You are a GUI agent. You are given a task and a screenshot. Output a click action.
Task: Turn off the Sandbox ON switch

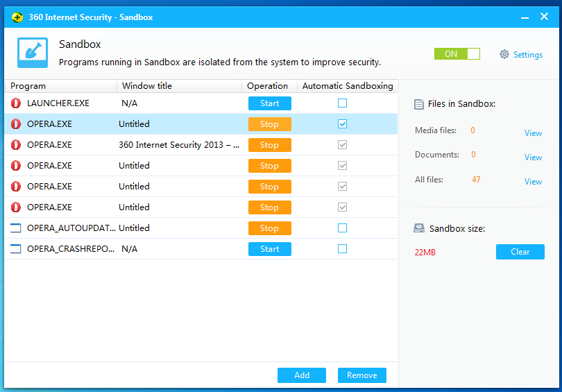click(x=457, y=53)
